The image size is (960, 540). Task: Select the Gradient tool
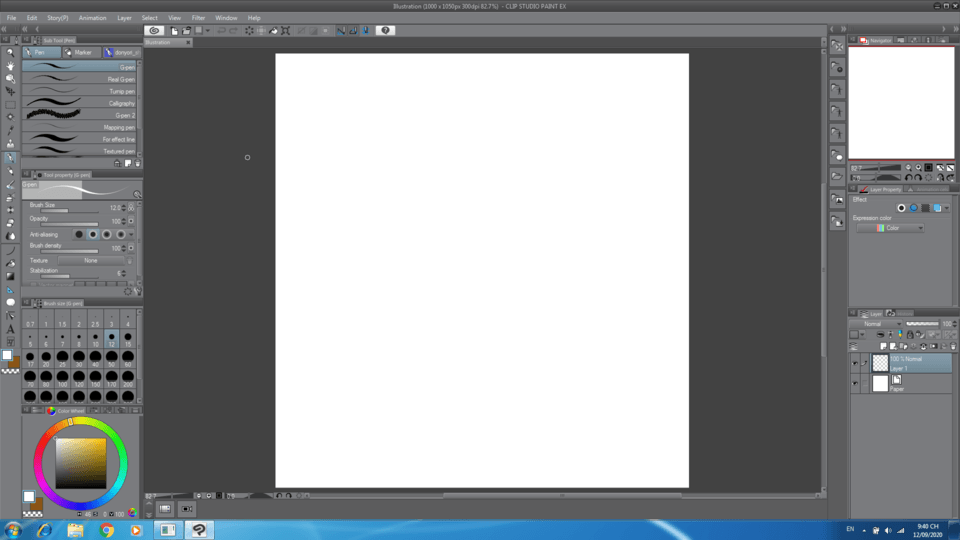pyautogui.click(x=10, y=276)
